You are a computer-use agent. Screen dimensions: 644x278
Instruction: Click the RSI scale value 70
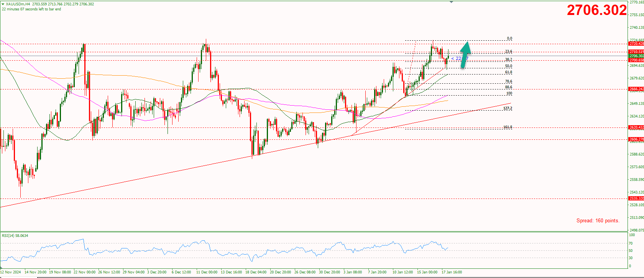631,243
